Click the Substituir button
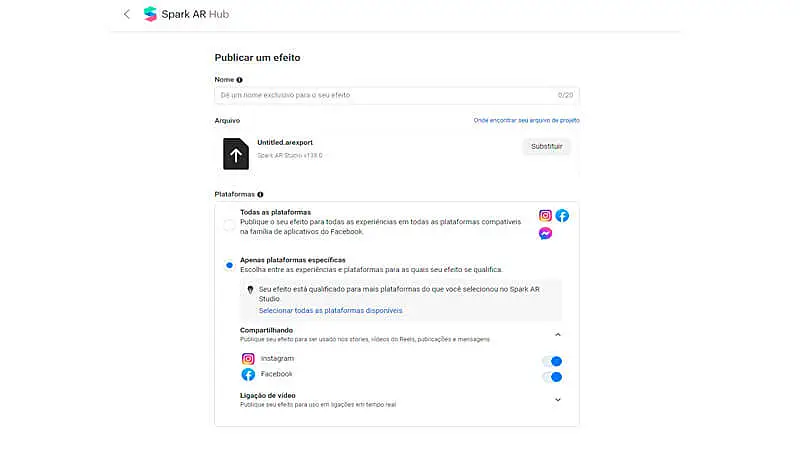 546,146
